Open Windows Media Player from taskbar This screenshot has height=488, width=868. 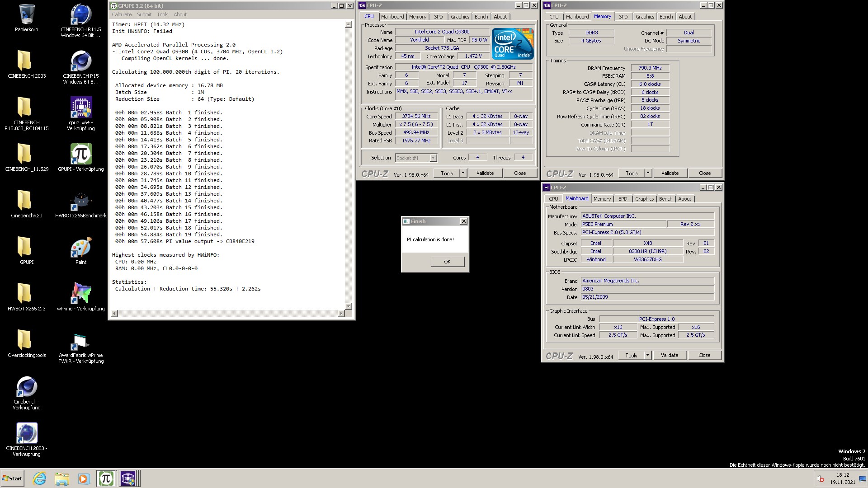[84, 479]
